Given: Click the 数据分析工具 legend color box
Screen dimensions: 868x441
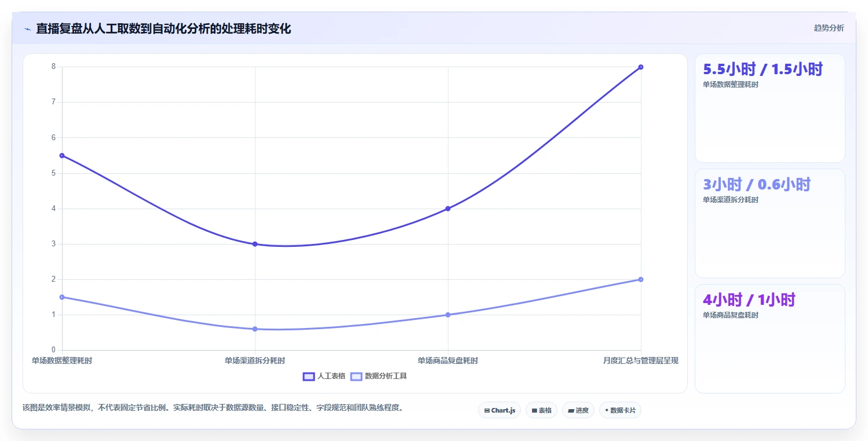Looking at the screenshot, I should coord(356,376).
